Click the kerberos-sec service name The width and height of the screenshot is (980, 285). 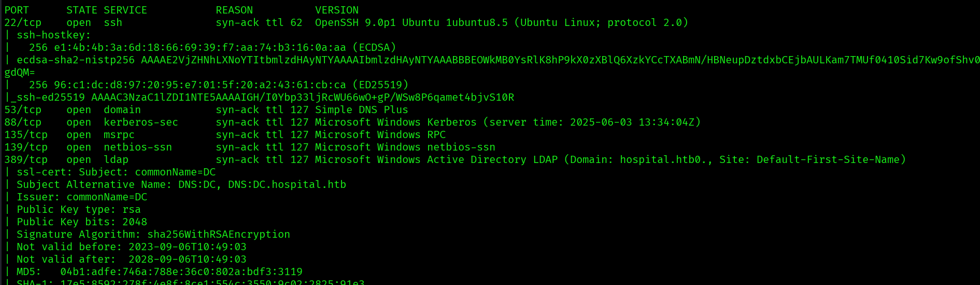tap(141, 122)
